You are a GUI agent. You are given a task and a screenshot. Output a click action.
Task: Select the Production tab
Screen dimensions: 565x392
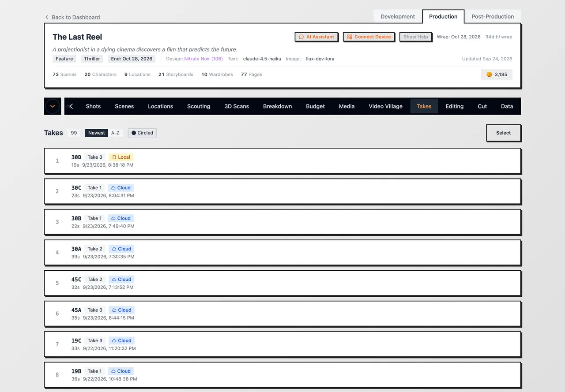click(x=443, y=16)
